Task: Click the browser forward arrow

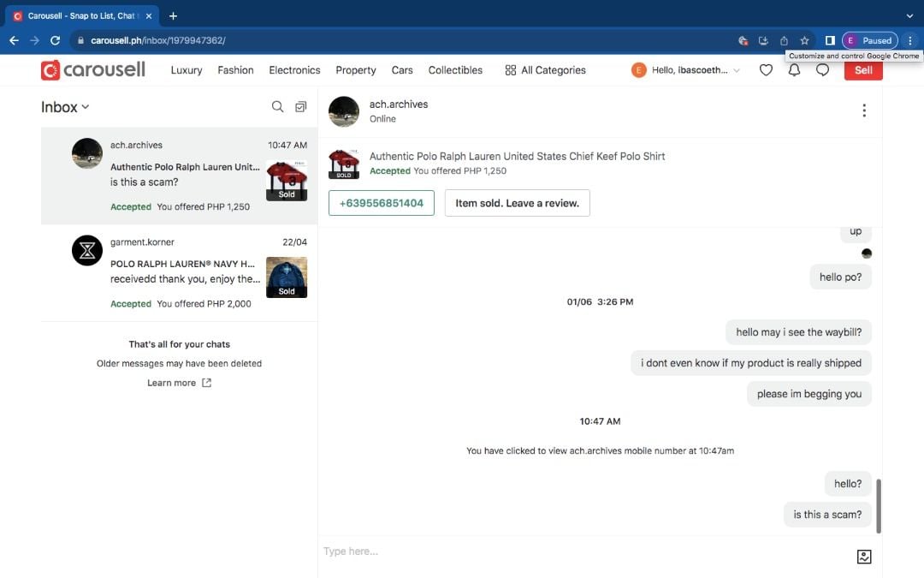Action: pos(35,40)
